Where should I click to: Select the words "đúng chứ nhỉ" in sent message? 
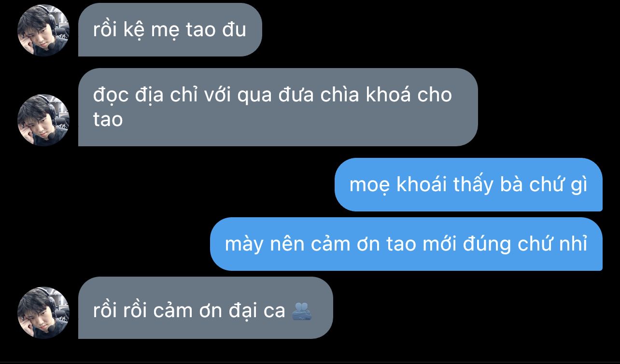(525, 244)
